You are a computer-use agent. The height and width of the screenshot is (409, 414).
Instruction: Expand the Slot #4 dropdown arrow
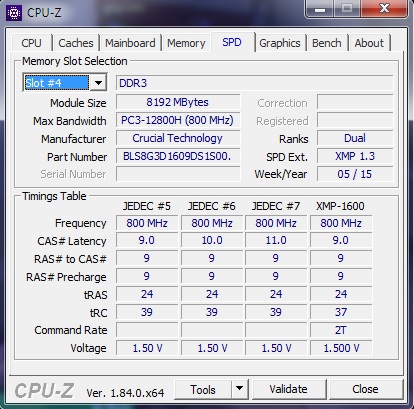(98, 83)
